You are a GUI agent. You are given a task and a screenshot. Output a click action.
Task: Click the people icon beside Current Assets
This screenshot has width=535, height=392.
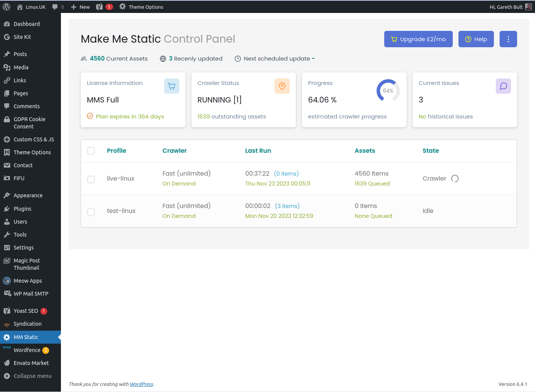coord(84,59)
